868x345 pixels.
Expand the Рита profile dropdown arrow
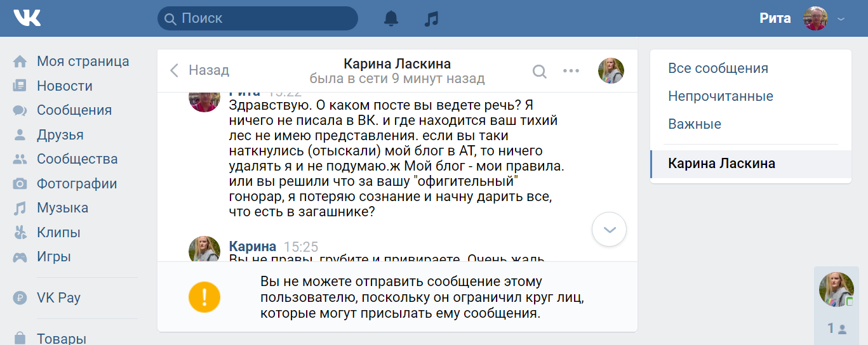(841, 19)
